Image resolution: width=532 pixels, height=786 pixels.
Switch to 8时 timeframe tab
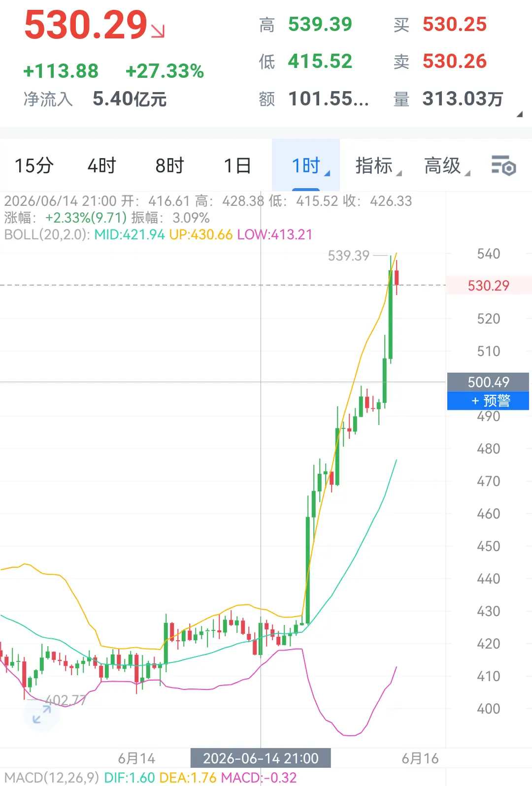169,165
